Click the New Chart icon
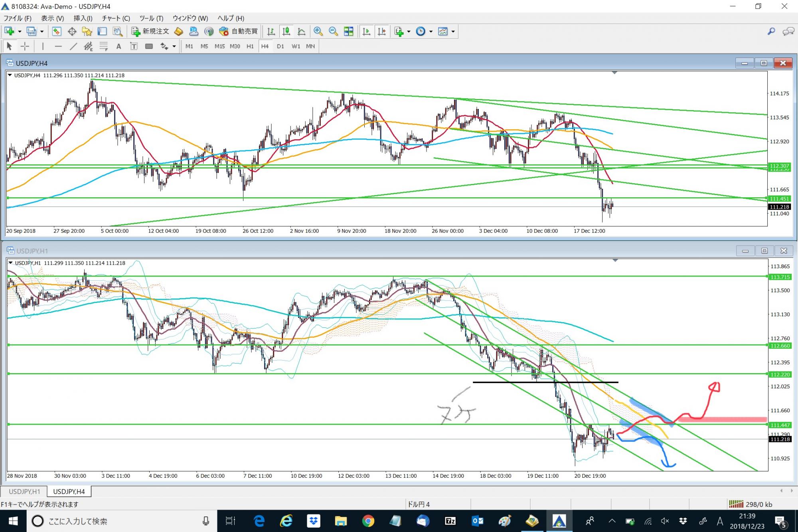Screen dimensions: 798x532 [x=9, y=31]
